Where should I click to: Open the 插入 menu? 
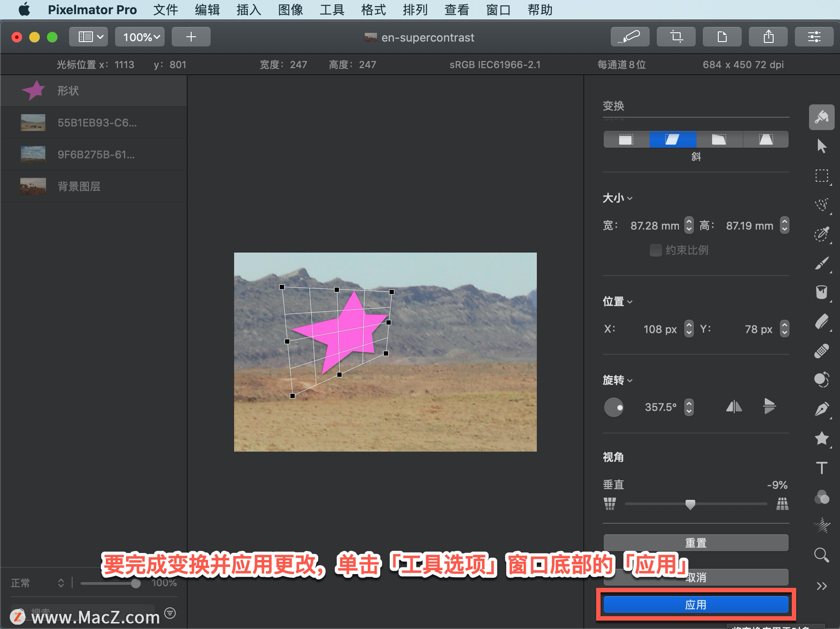pyautogui.click(x=249, y=10)
